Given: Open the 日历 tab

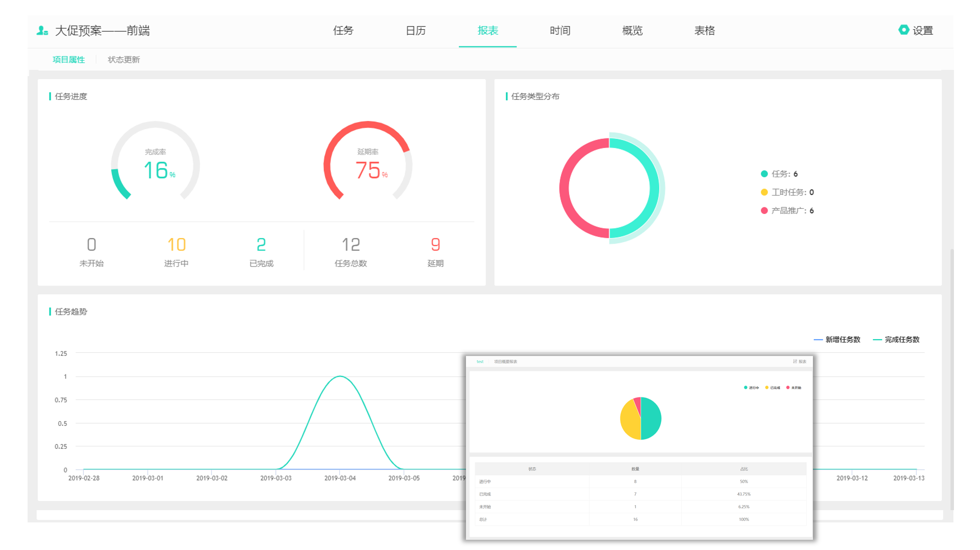Looking at the screenshot, I should click(415, 31).
